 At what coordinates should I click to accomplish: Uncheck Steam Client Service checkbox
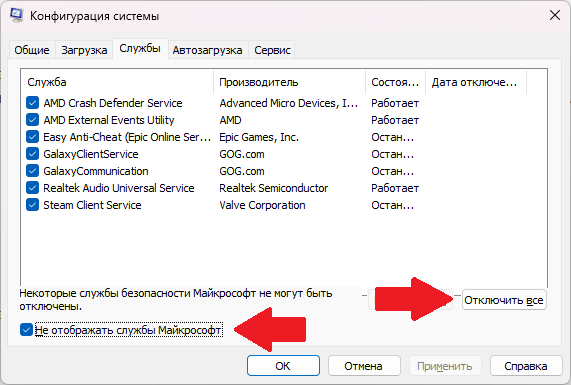(32, 205)
